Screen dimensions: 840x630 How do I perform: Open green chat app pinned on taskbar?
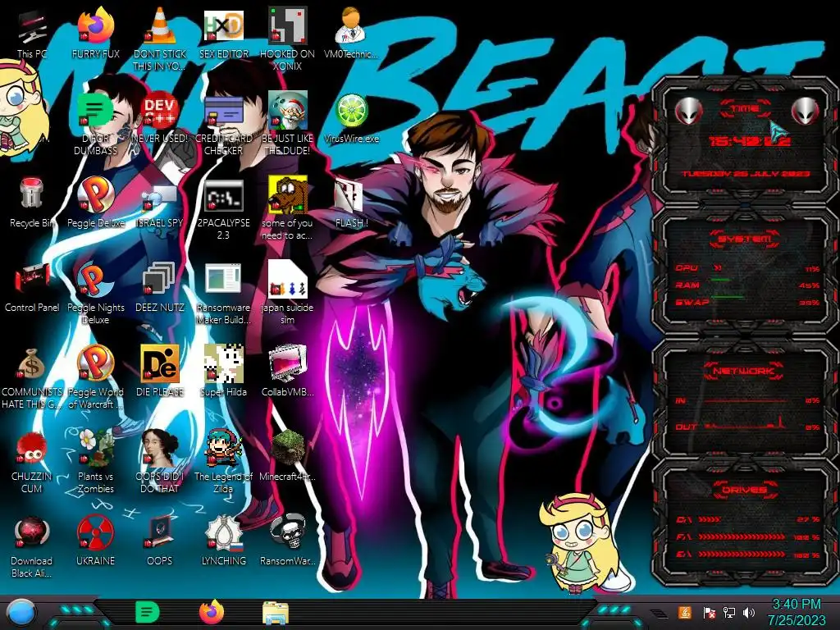click(x=147, y=612)
